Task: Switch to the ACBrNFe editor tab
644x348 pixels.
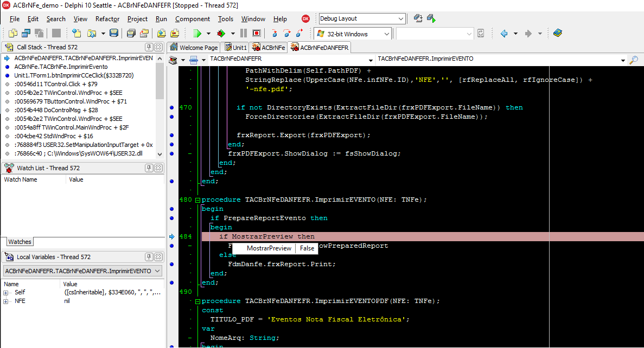Action: (269, 48)
